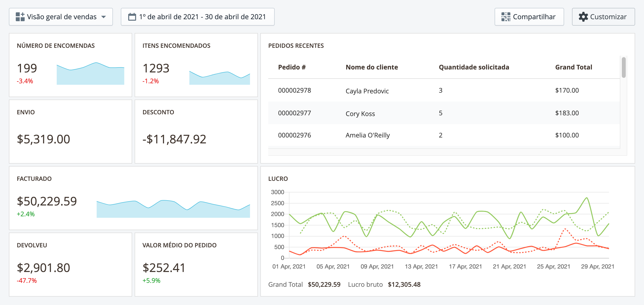Sort by the Pedido # column header
Screen dimensions: 644x305
292,67
